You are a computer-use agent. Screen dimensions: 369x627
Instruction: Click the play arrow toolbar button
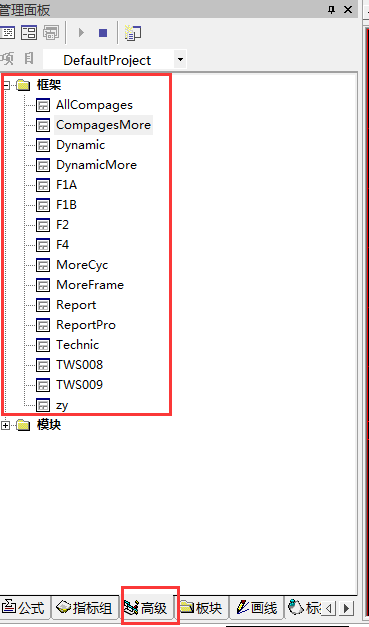(81, 33)
